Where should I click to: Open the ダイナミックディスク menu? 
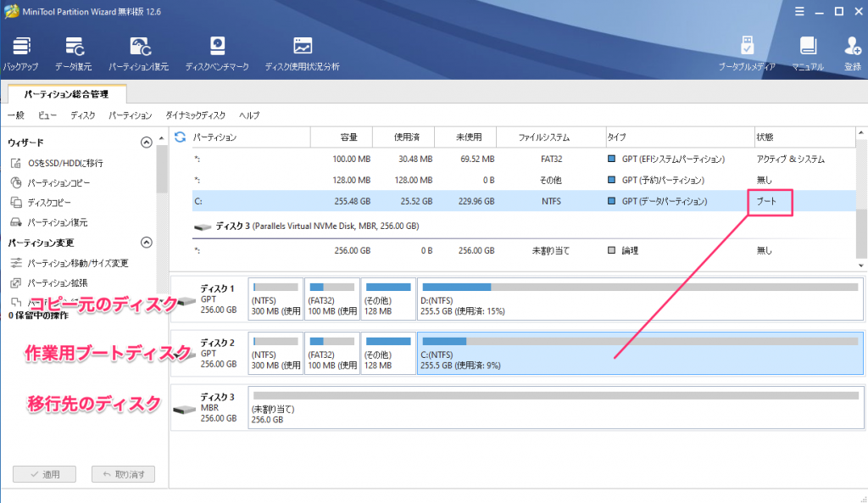[196, 115]
